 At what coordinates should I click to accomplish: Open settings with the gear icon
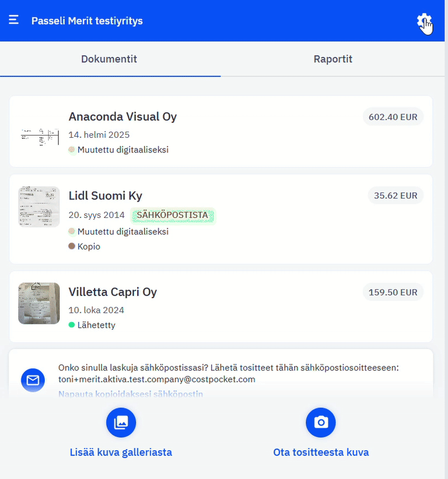(x=424, y=21)
